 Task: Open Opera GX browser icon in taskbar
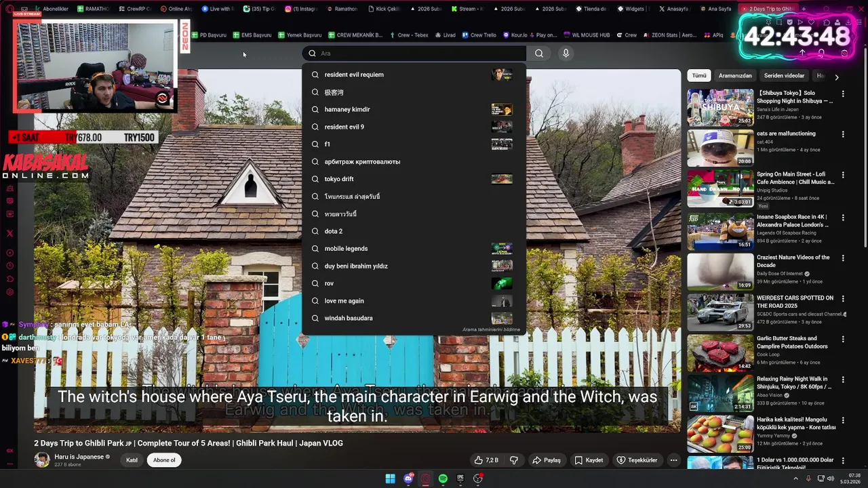[425, 479]
